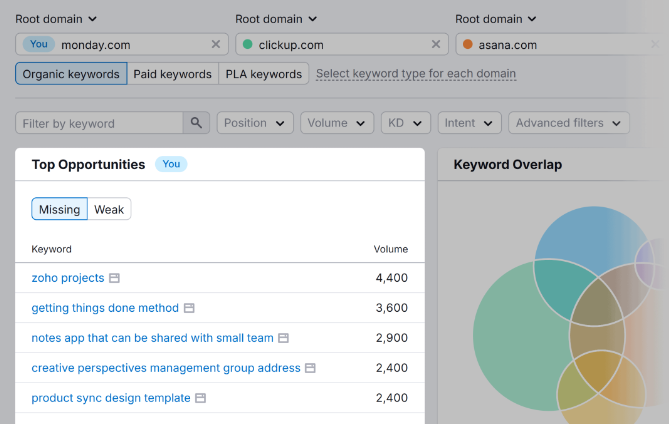The image size is (669, 424).
Task: Open the Volume filter dropdown
Action: 337,123
